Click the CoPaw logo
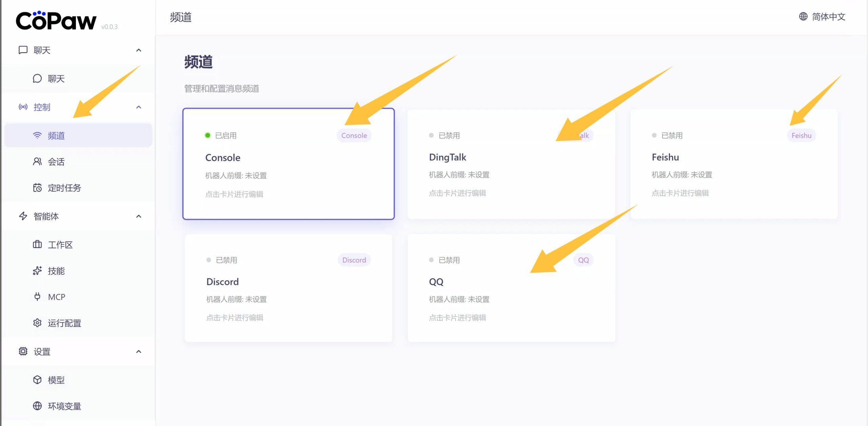Screen dimensions: 868x426 coord(56,21)
